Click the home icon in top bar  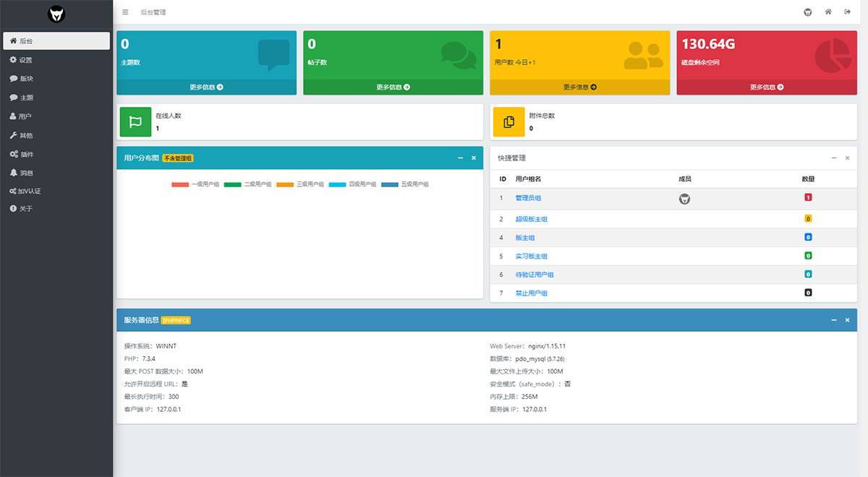(828, 12)
